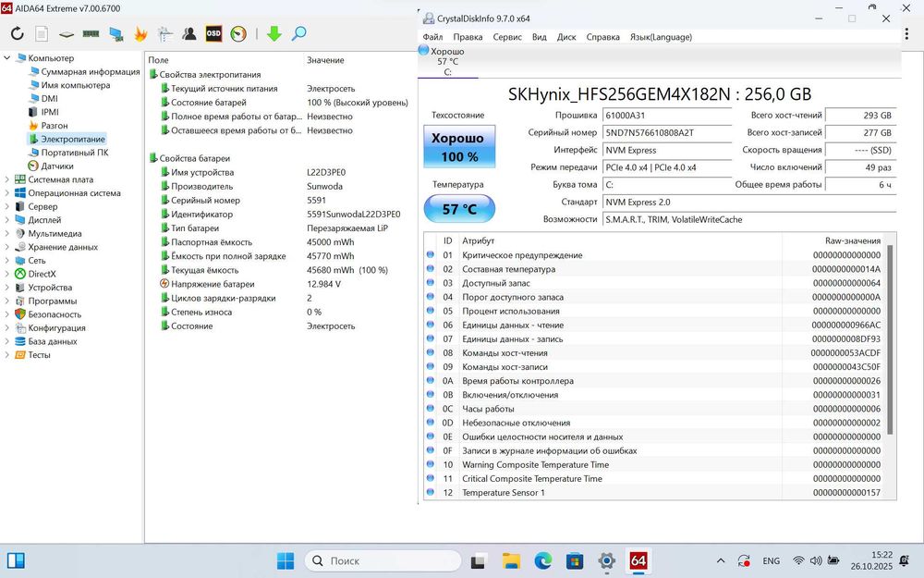Select the Тесты tree item
This screenshot has width=924, height=578.
[x=39, y=355]
